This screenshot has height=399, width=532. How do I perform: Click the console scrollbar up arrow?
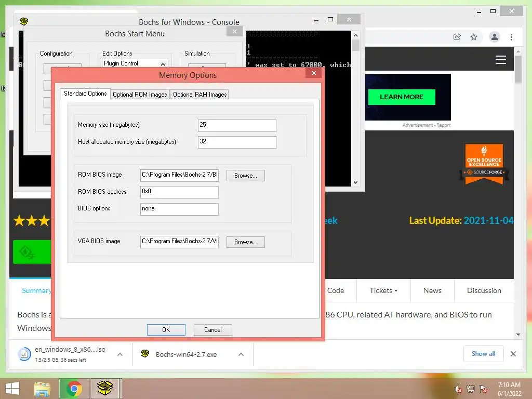[x=355, y=35]
